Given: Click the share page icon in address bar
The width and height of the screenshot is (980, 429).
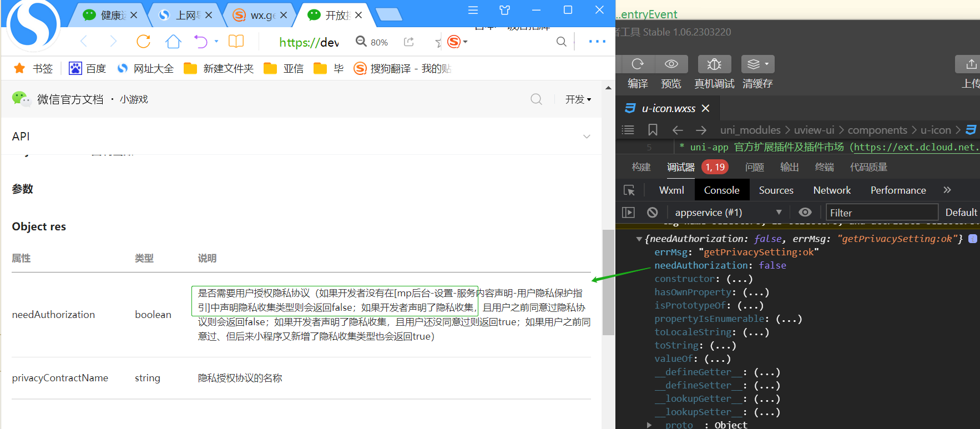Looking at the screenshot, I should [x=409, y=42].
